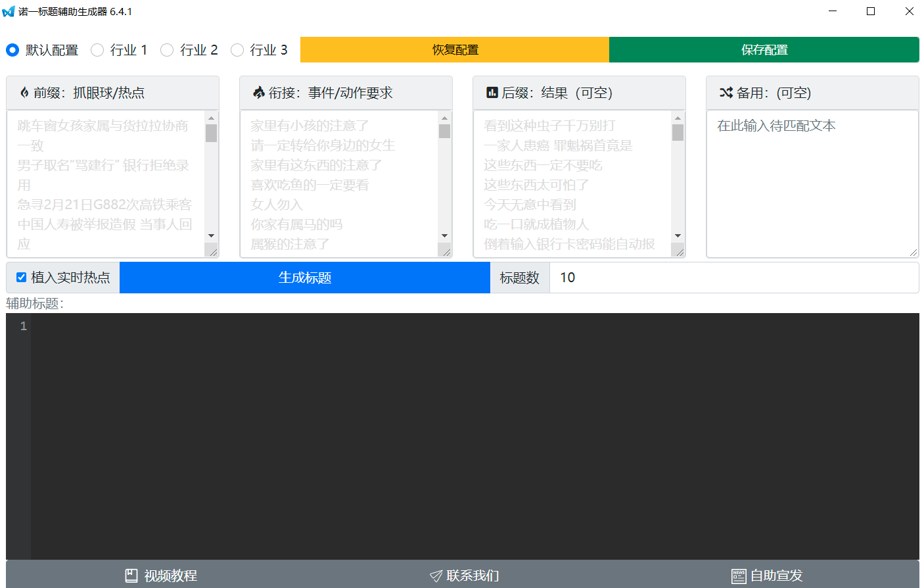The height and width of the screenshot is (588, 924).
Task: Select the 行业 1 radio option
Action: click(x=97, y=50)
